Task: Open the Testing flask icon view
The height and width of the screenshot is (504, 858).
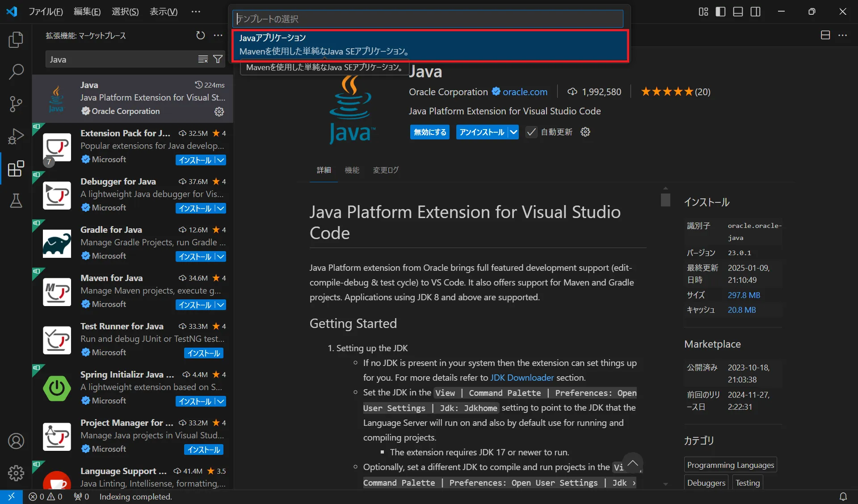Action: pos(16,201)
